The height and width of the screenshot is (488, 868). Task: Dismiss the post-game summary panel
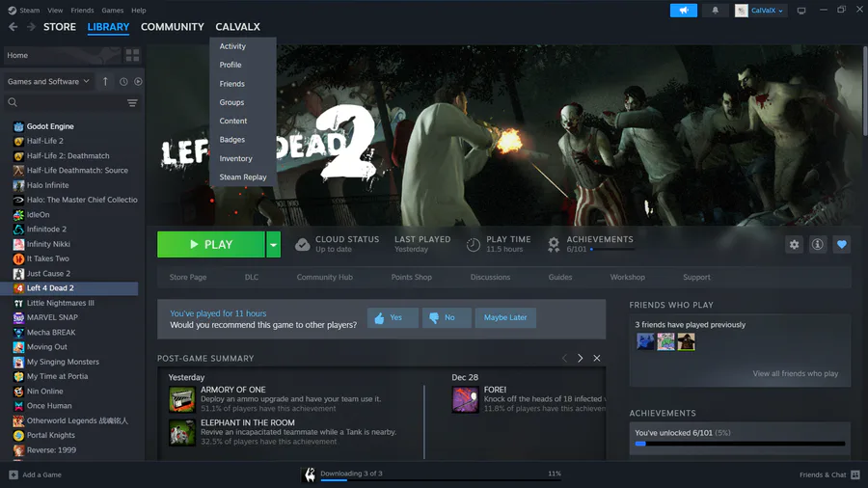point(597,359)
